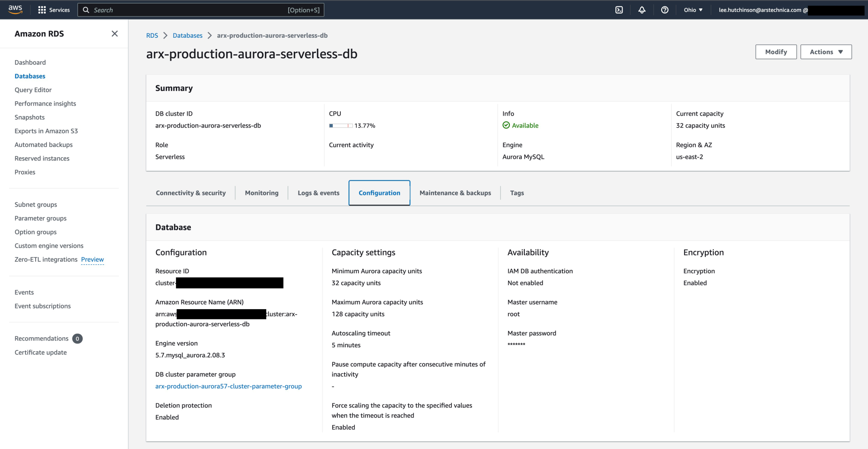Click the green Available status icon

pos(506,125)
